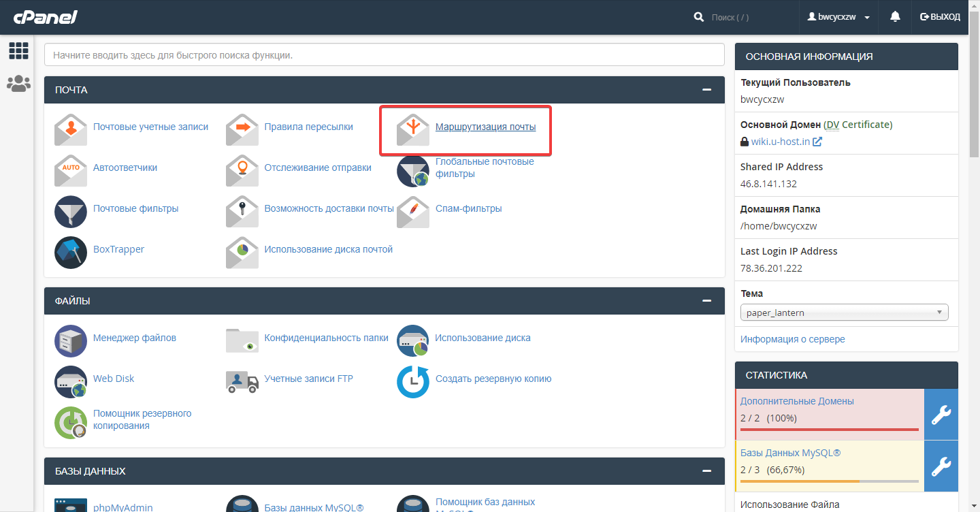The height and width of the screenshot is (512, 980).
Task: Collapse the ПОЧТА section
Action: click(x=707, y=90)
